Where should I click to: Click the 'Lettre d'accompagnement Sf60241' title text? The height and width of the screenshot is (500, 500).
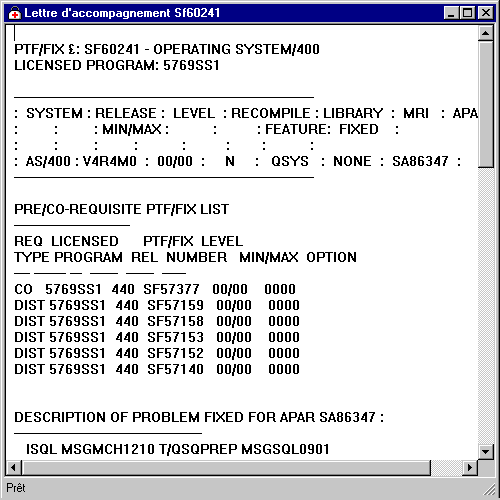click(x=122, y=13)
